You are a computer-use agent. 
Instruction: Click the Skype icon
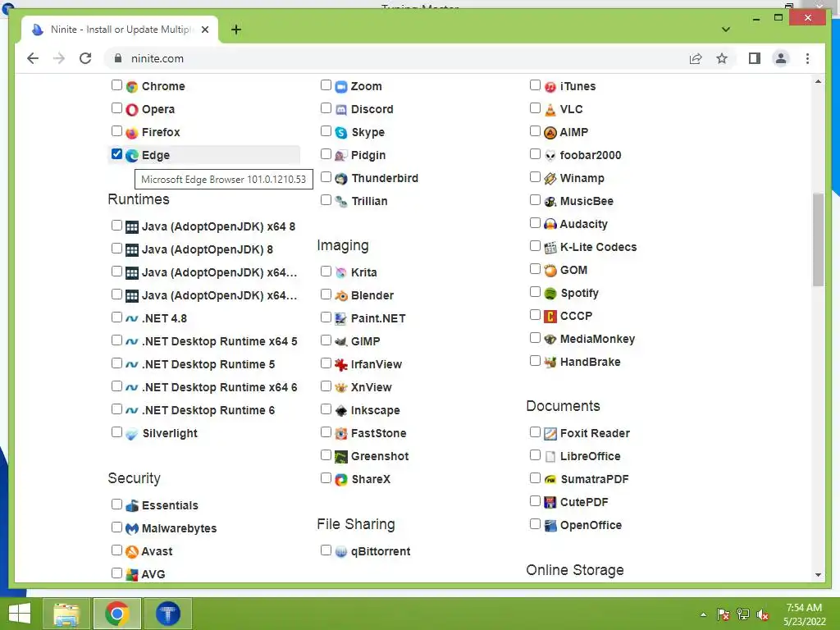click(341, 133)
